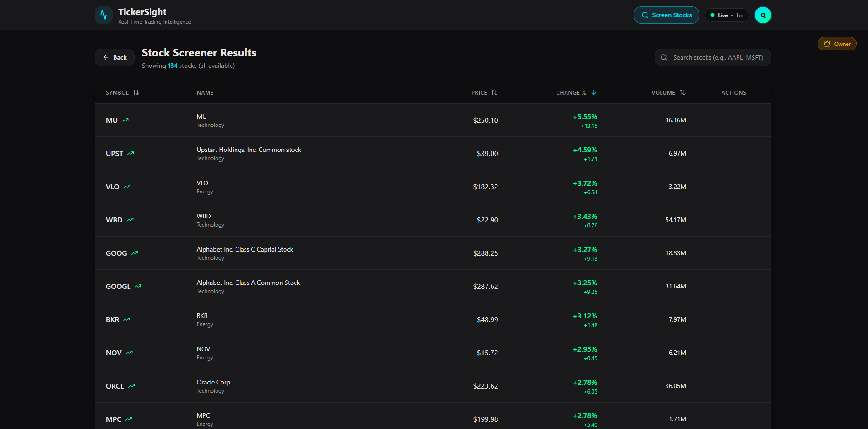Viewport: 868px width, 429px height.
Task: Click the $22.90 price for WBD
Action: click(x=487, y=220)
